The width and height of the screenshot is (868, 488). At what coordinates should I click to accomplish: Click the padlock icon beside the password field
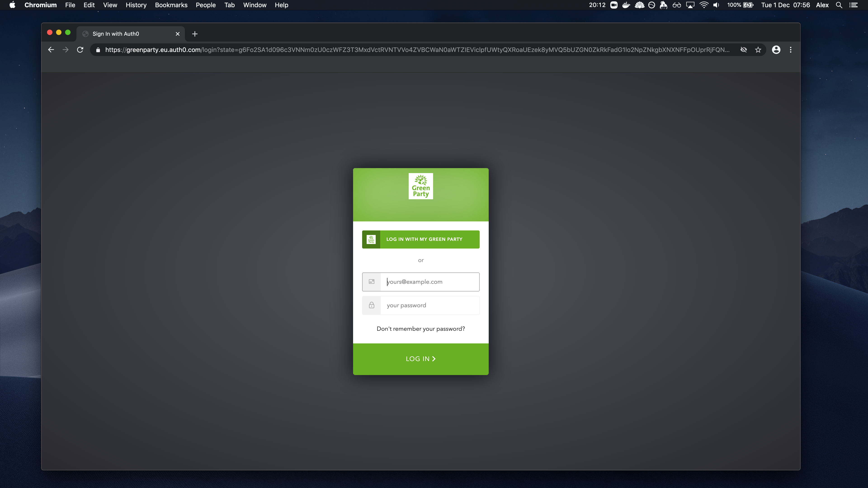point(371,305)
